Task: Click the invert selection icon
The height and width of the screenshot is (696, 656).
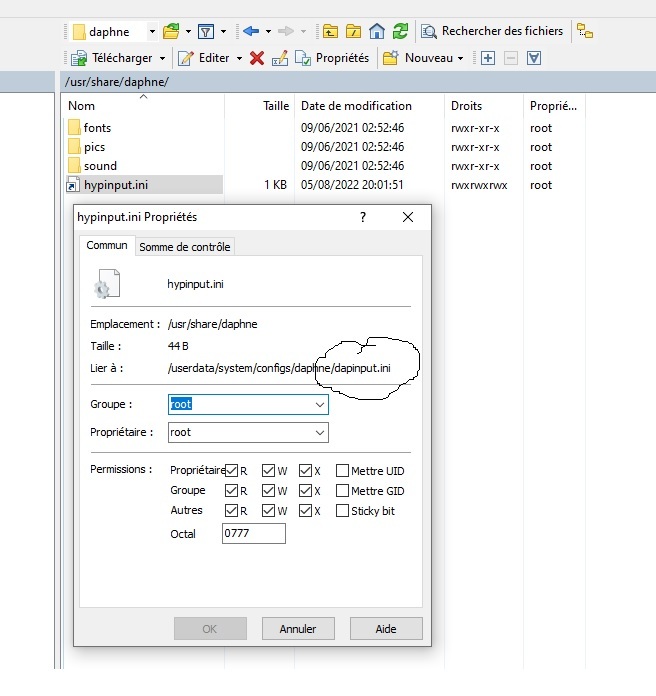Action: point(534,58)
